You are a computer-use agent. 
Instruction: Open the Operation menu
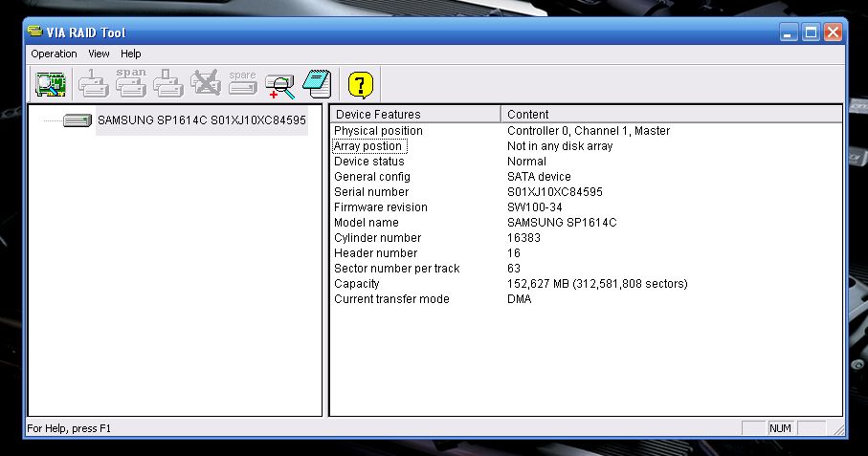pyautogui.click(x=54, y=54)
